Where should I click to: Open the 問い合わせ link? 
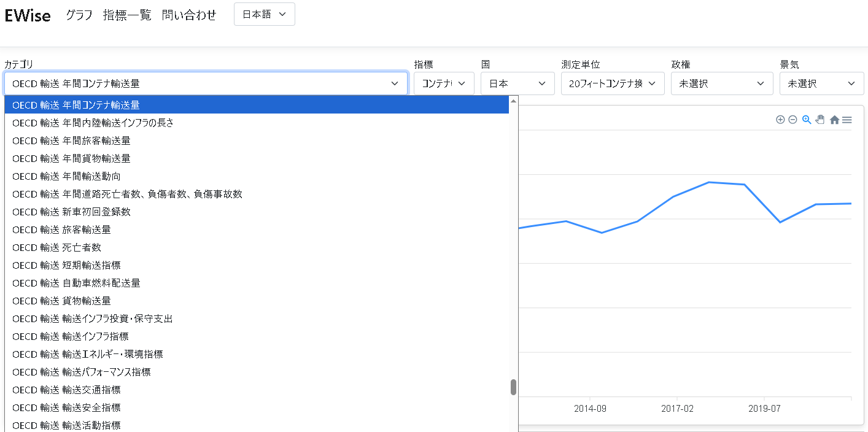[189, 15]
